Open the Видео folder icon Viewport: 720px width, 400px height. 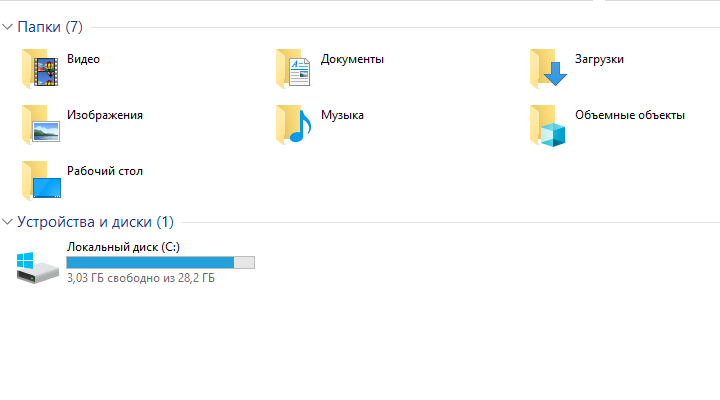pyautogui.click(x=40, y=68)
